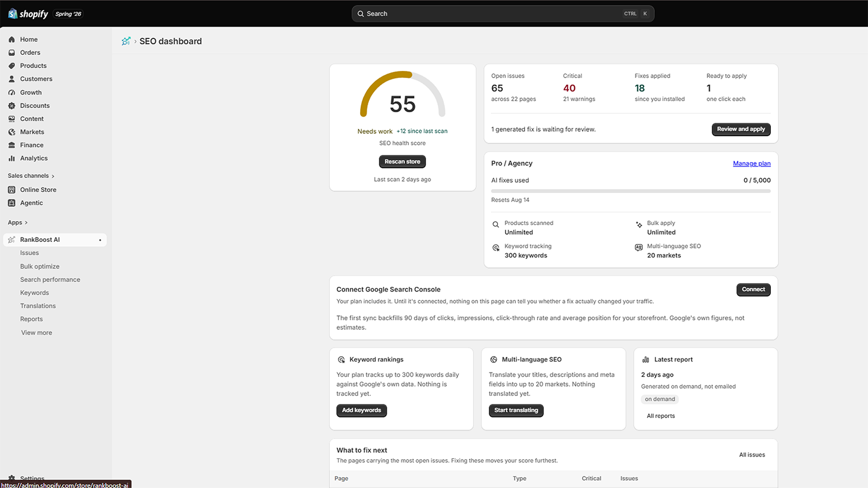Click the Analytics bar chart icon
The width and height of the screenshot is (868, 488).
click(x=12, y=158)
